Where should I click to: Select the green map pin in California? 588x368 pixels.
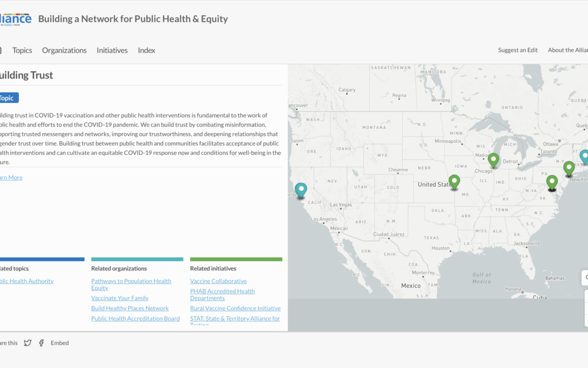pyautogui.click(x=301, y=190)
